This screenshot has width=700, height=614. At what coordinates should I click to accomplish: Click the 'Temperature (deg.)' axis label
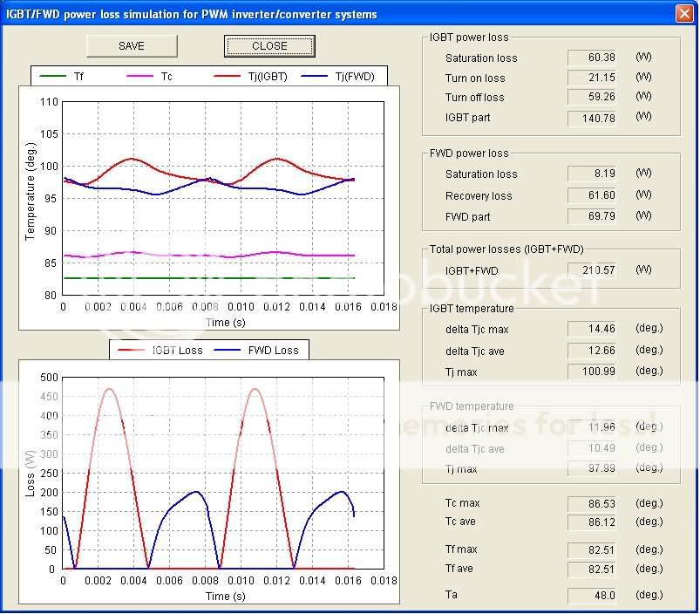(31, 191)
